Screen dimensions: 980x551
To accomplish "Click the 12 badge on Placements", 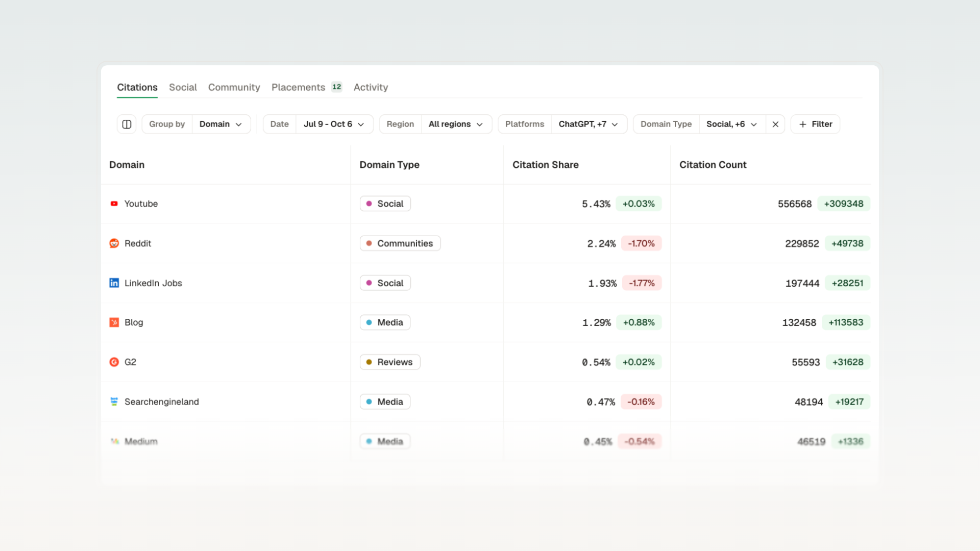I will coord(337,87).
